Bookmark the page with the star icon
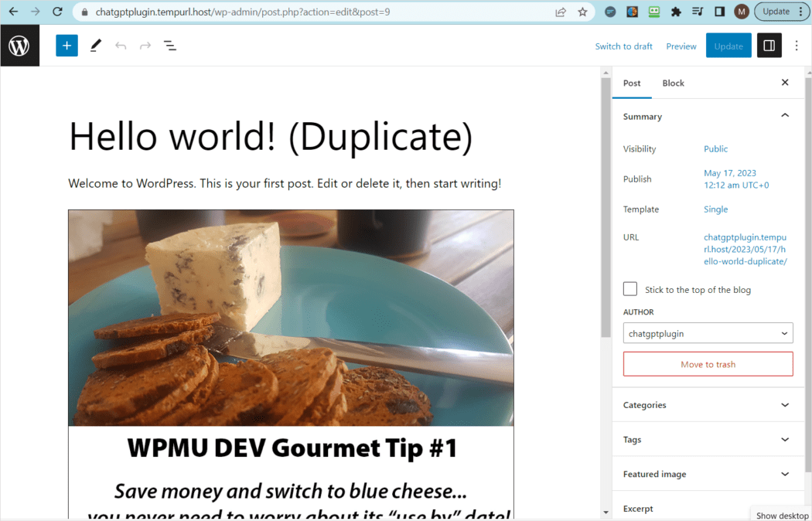This screenshot has width=812, height=521. point(582,12)
